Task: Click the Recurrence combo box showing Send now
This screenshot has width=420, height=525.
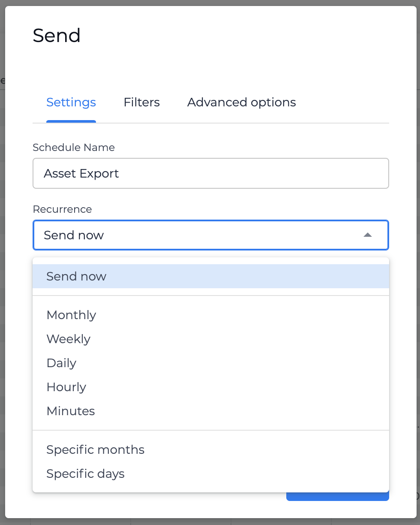Action: [x=211, y=235]
